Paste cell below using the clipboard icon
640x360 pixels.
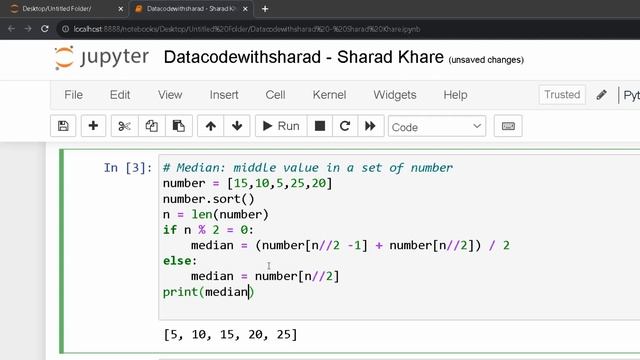point(178,126)
